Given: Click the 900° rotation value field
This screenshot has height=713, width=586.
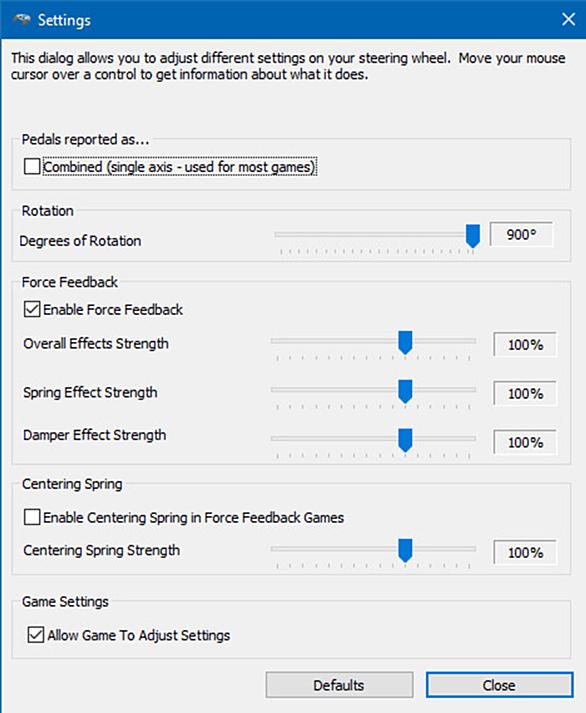Looking at the screenshot, I should (x=521, y=235).
